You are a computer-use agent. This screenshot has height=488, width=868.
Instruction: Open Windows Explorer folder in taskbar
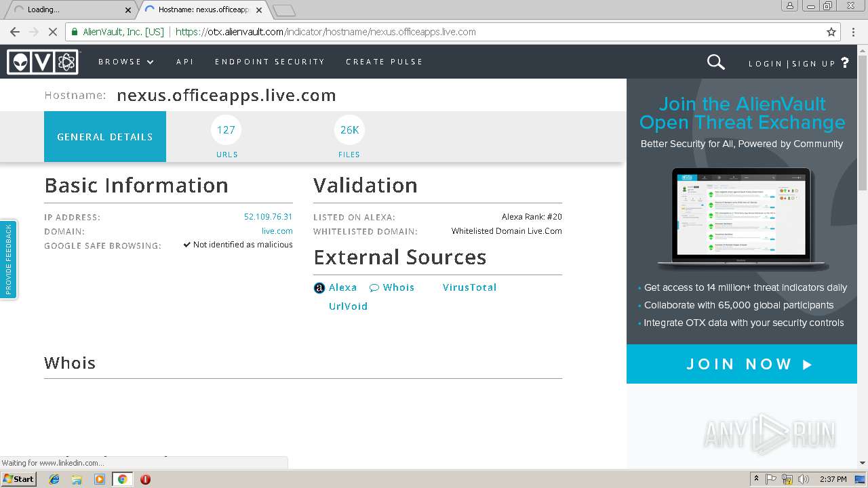77,479
